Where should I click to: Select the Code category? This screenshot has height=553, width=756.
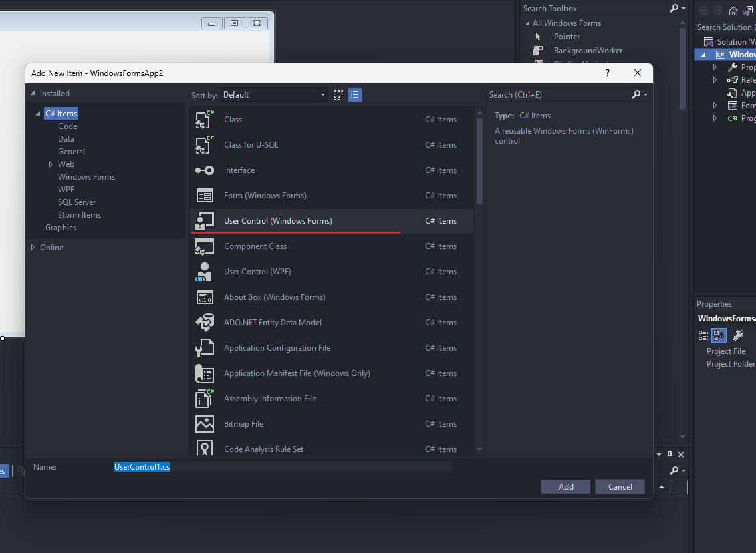coord(68,126)
